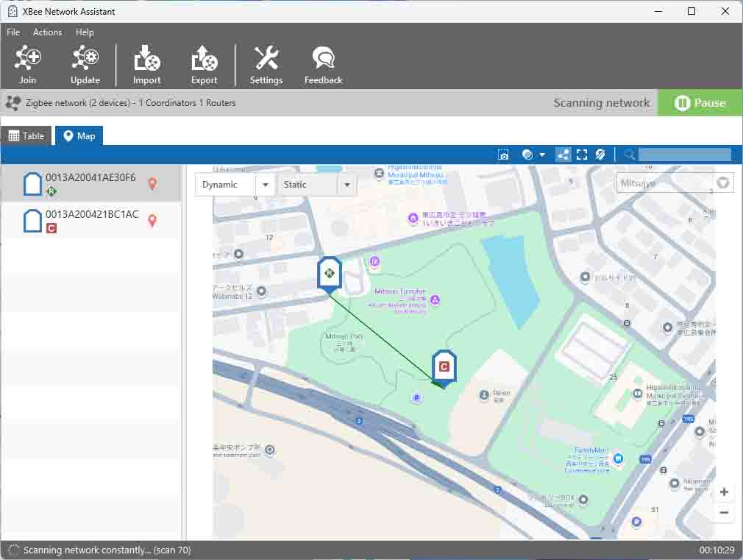Open the File menu
Screen dimensions: 743x560
tap(13, 32)
